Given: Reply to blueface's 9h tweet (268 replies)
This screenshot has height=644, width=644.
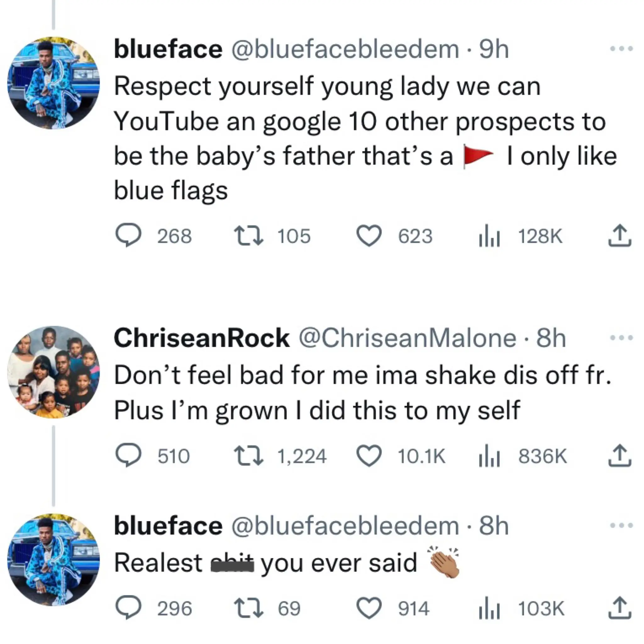Looking at the screenshot, I should (x=128, y=236).
